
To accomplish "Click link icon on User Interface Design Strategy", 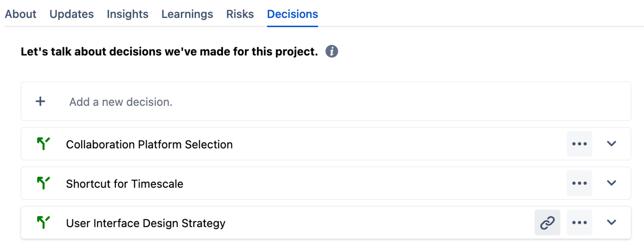I will click(547, 223).
